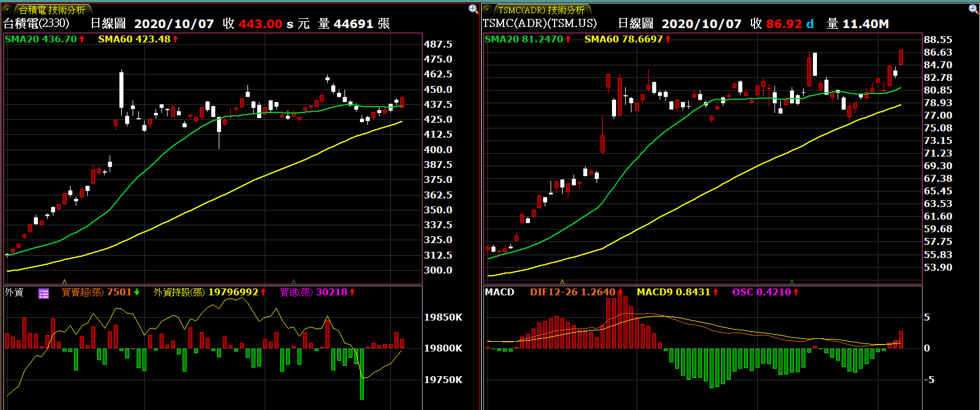Viewport: 980px width, 410px height.
Task: Click the volume value 44691
Action: pos(354,24)
